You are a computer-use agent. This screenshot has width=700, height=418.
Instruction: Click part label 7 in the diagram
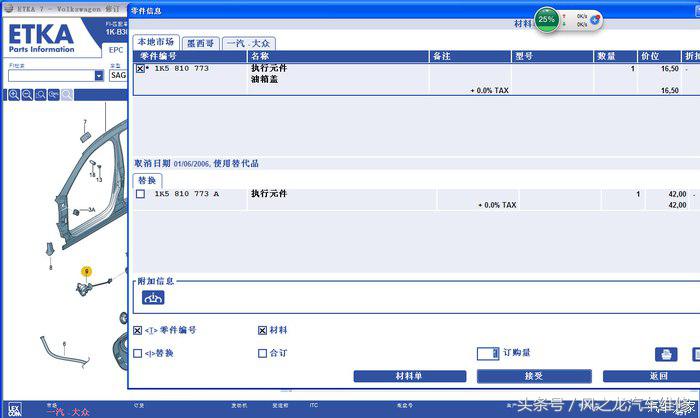85,122
